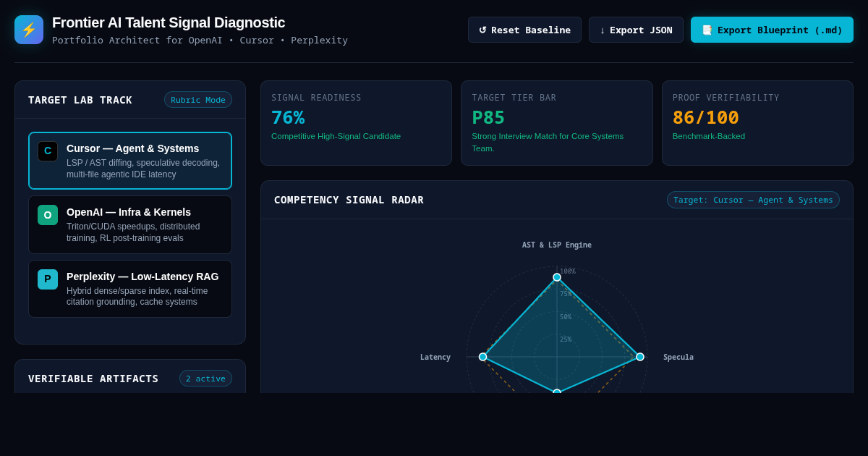
Task: Click the lightning bolt app logo
Action: point(29,30)
